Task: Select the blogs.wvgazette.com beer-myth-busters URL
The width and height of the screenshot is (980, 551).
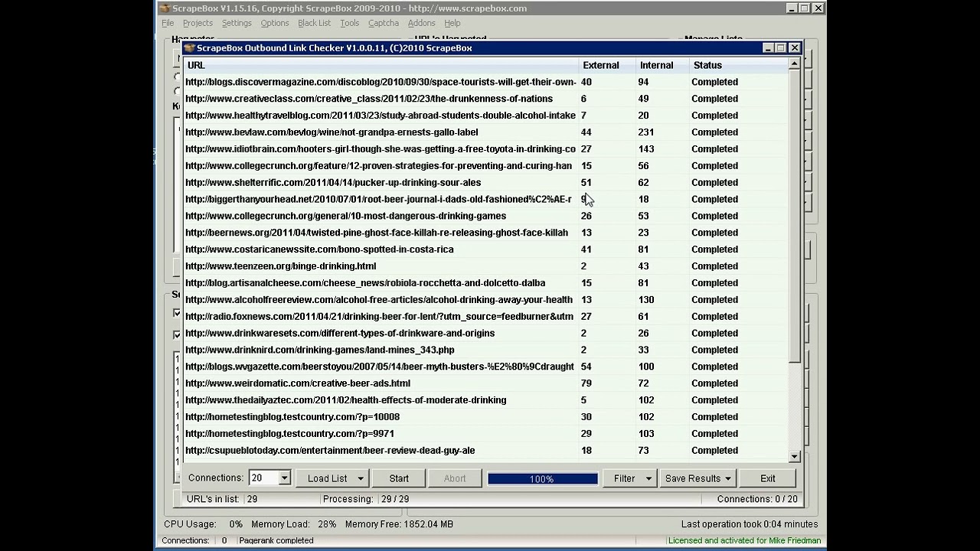Action: click(380, 367)
